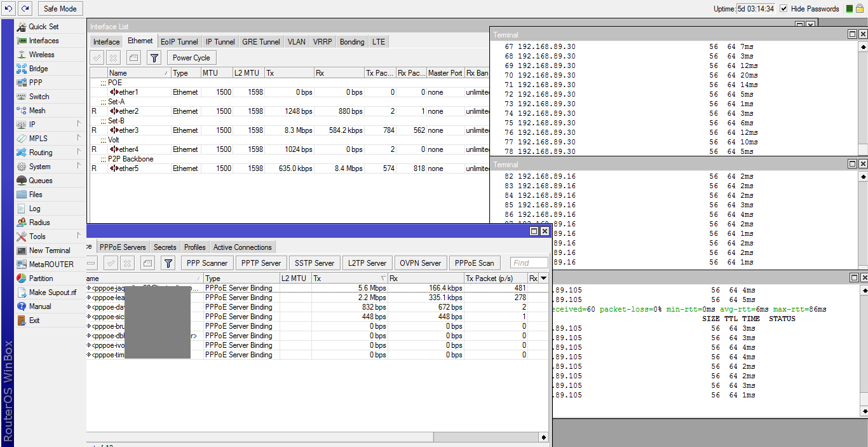Viewport: 868px width, 447px height.
Task: Open the Bridge menu item
Action: (38, 69)
